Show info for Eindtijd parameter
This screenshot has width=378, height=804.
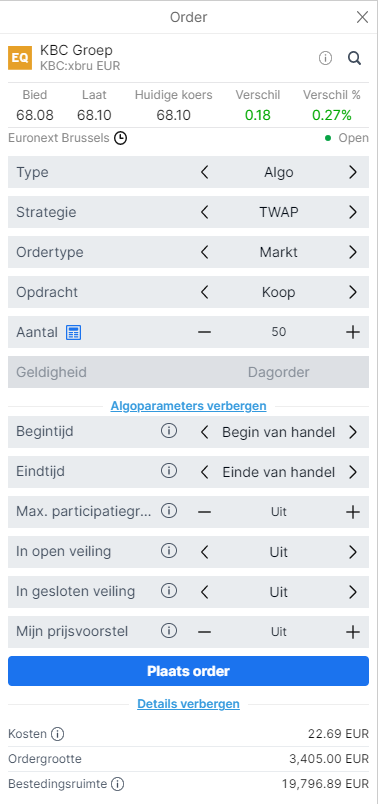click(169, 471)
